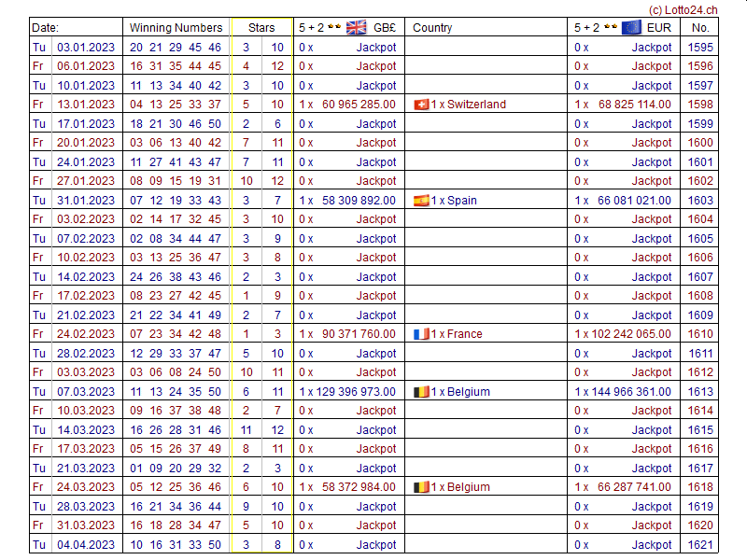The width and height of the screenshot is (747, 560).
Task: Click the stars icon beside GB£ header
Action: coord(333,27)
